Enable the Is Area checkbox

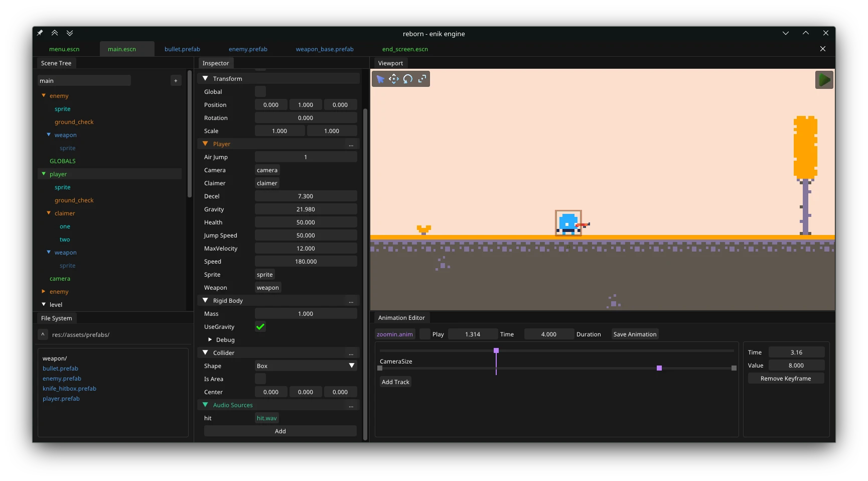pyautogui.click(x=260, y=379)
